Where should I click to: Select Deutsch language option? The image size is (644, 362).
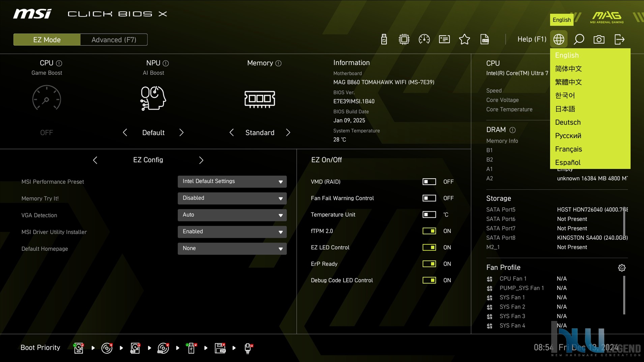tap(590, 122)
